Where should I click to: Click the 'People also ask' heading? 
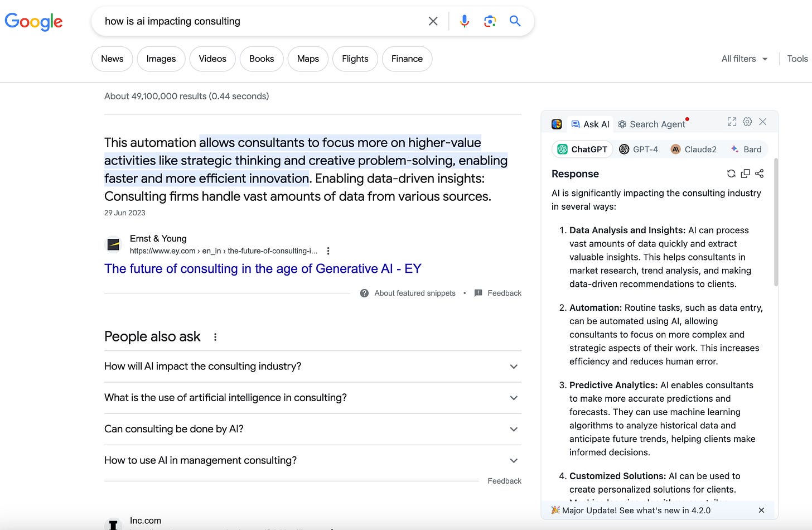pos(152,336)
